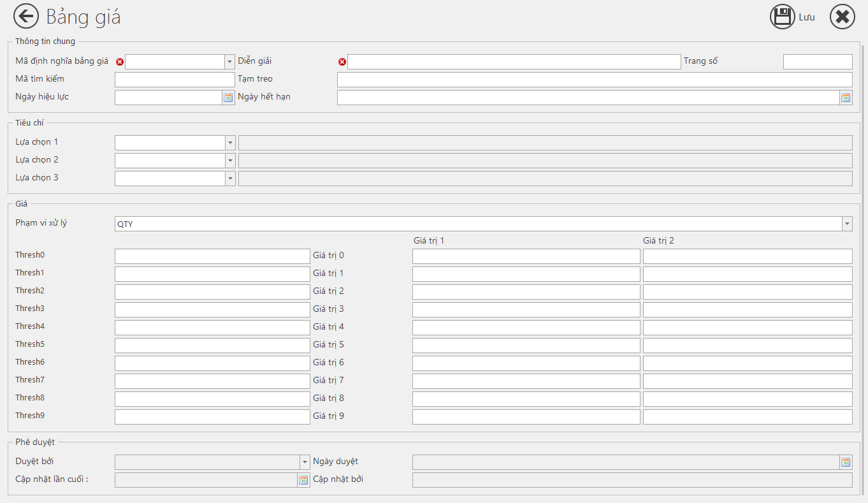Focus the Trang số input box
This screenshot has width=868, height=503.
[x=817, y=62]
